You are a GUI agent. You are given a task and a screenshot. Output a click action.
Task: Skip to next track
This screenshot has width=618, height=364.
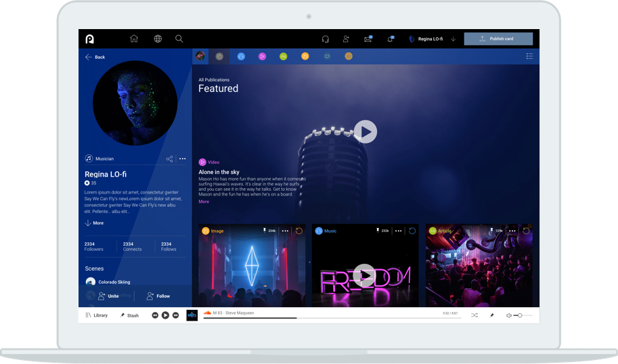176,315
